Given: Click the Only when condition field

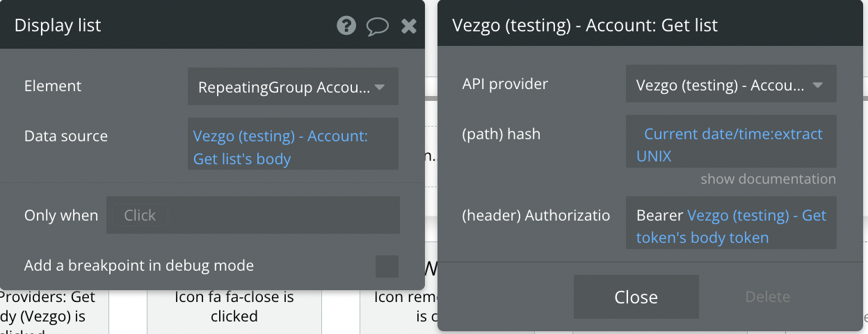Looking at the screenshot, I should [252, 216].
